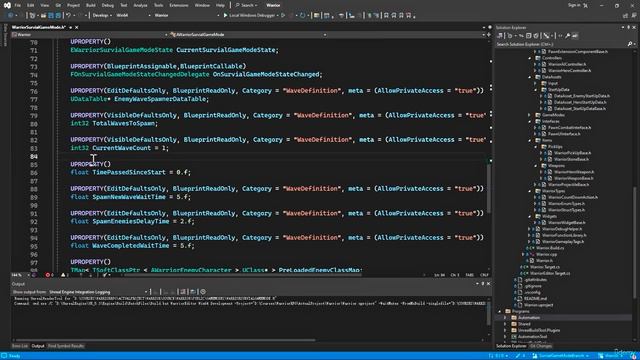The height and width of the screenshot is (360, 640).
Task: Click Preview Selected Items icon in Solution Explorer
Action: pyautogui.click(x=575, y=36)
